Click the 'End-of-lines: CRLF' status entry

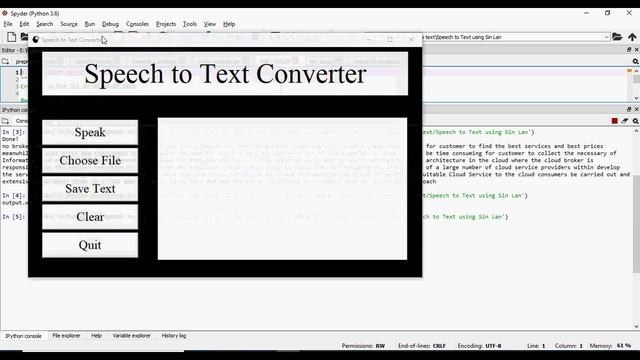[x=422, y=346]
